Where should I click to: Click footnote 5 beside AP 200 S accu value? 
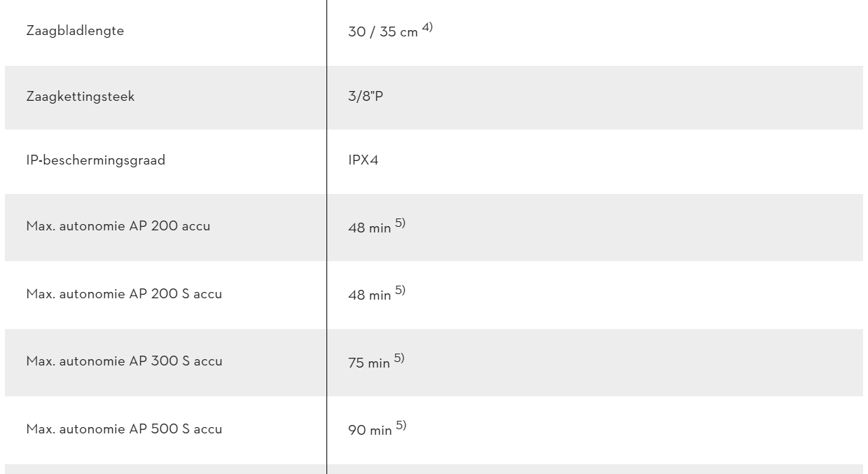pyautogui.click(x=399, y=291)
